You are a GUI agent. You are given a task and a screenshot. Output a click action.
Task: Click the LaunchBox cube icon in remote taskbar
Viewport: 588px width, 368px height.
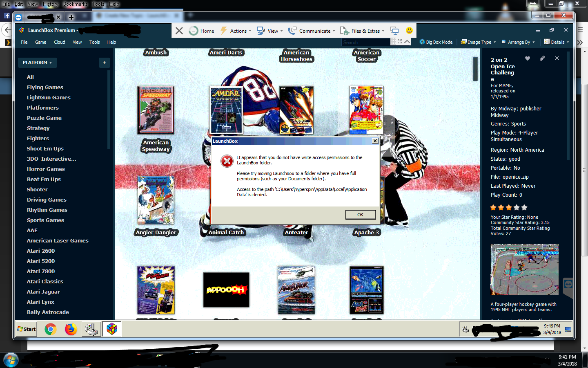click(x=112, y=329)
